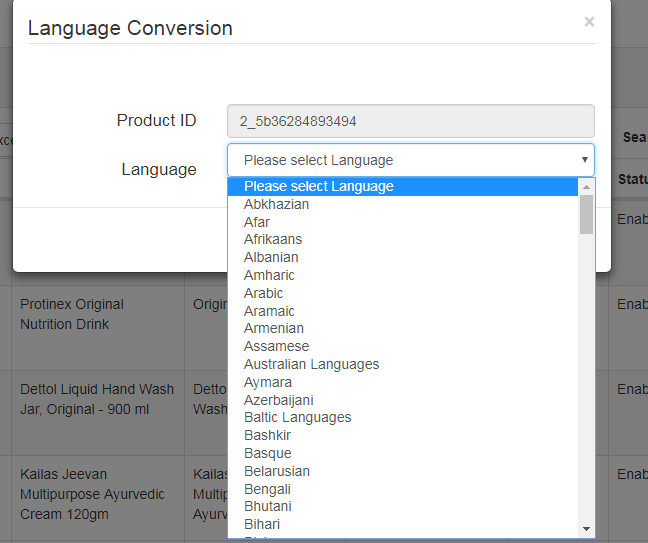Screen dimensions: 648x543
Task: Select Arabic in the language list
Action: [x=263, y=293]
